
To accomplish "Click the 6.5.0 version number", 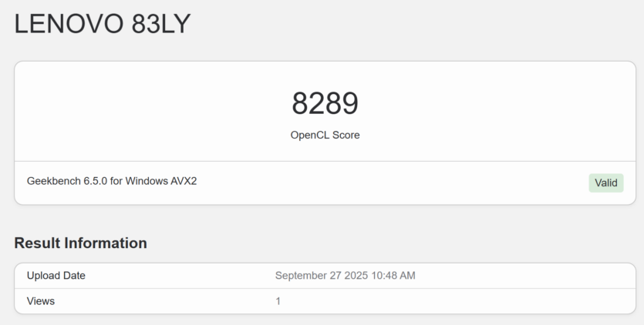I will (x=96, y=181).
